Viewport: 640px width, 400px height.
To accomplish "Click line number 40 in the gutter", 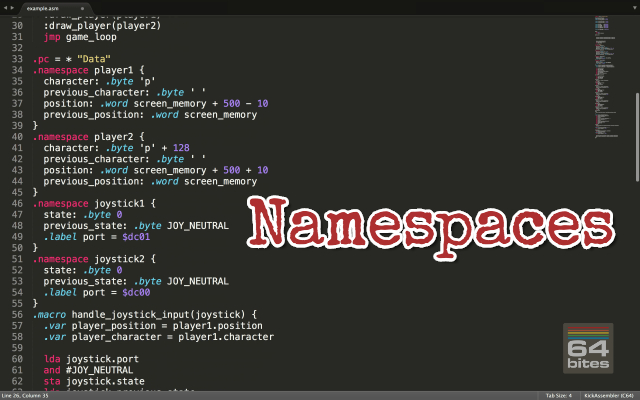I will (x=15, y=137).
